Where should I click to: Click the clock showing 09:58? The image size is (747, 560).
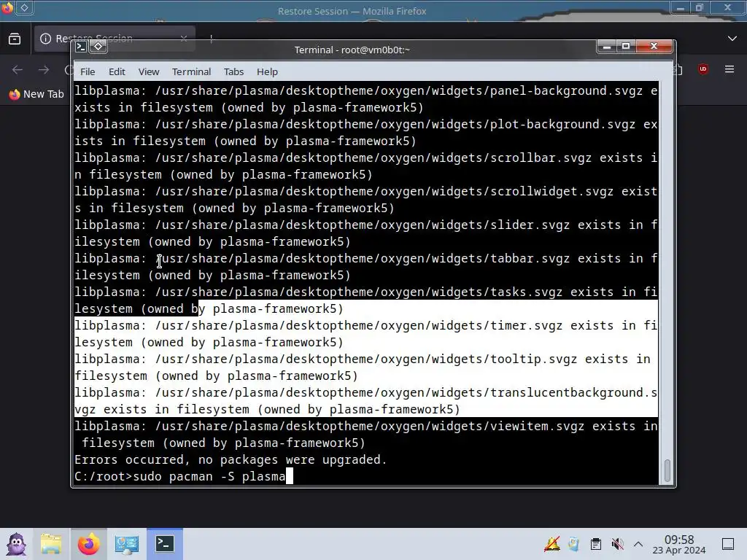(679, 544)
